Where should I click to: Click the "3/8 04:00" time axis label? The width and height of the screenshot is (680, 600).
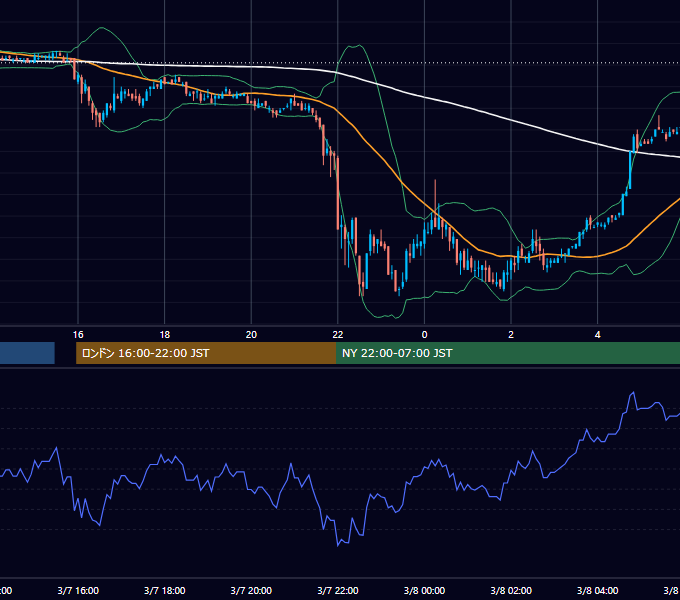(x=598, y=590)
